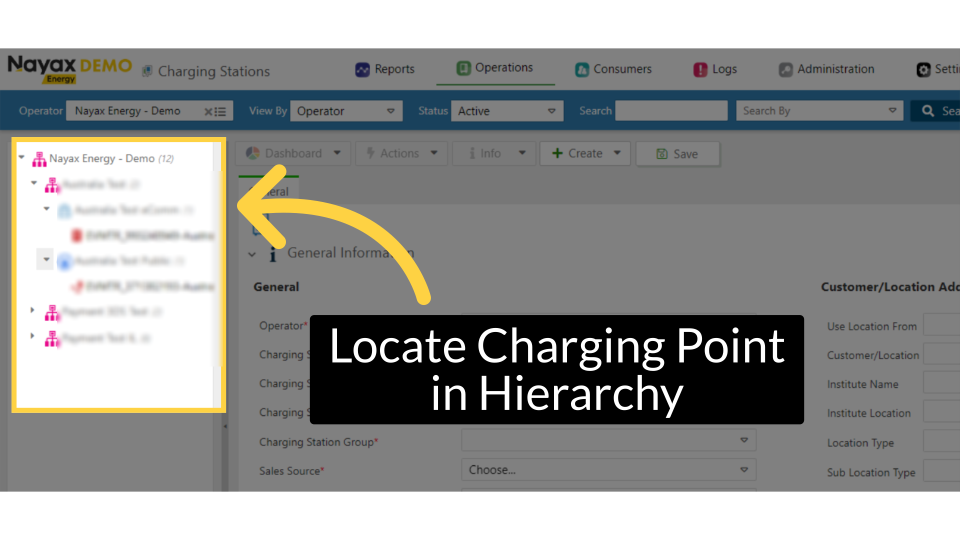Open the Consumers menu
Screen dimensions: 960x540
[613, 69]
